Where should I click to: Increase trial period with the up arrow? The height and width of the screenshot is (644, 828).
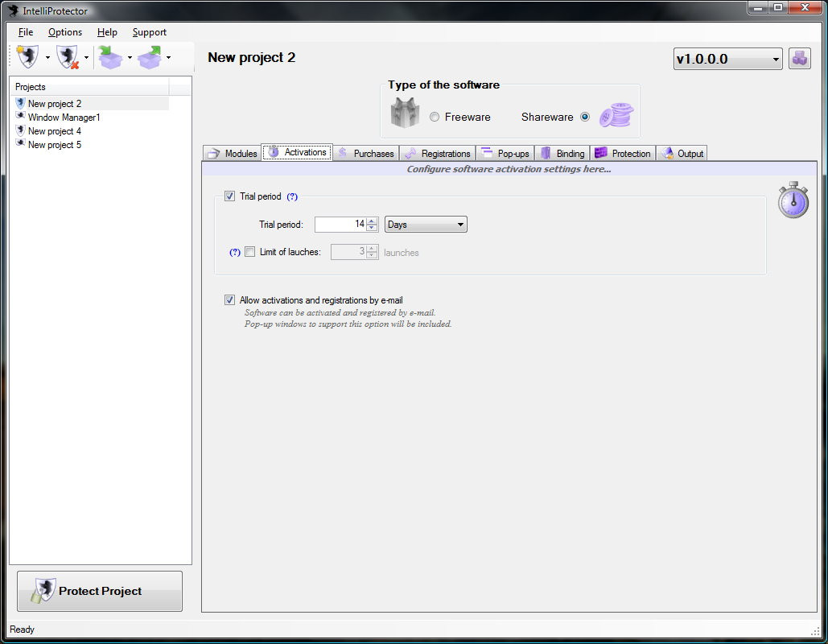tap(372, 221)
